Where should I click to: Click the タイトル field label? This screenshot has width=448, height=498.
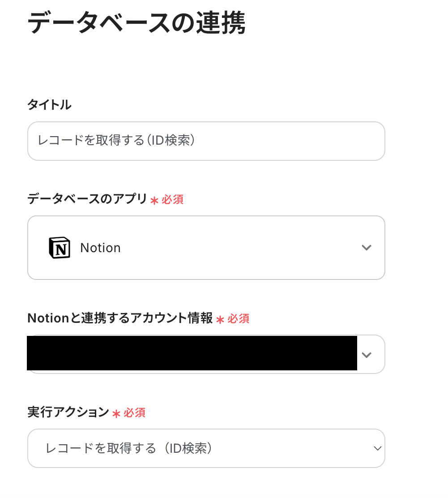[x=49, y=105]
